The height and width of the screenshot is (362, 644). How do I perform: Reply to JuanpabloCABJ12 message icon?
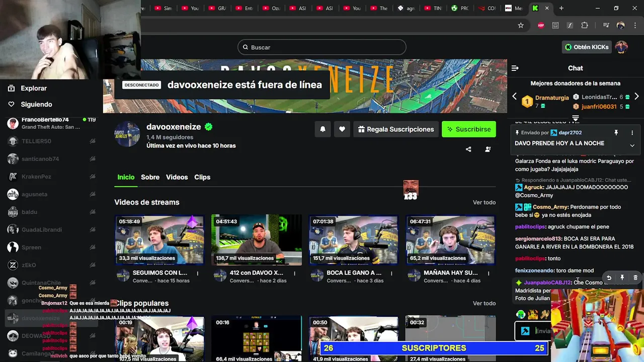point(609,278)
